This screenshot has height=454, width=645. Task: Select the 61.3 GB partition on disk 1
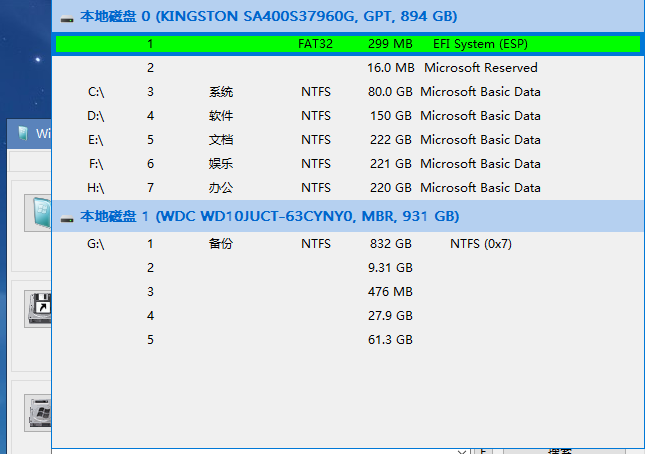coord(348,340)
